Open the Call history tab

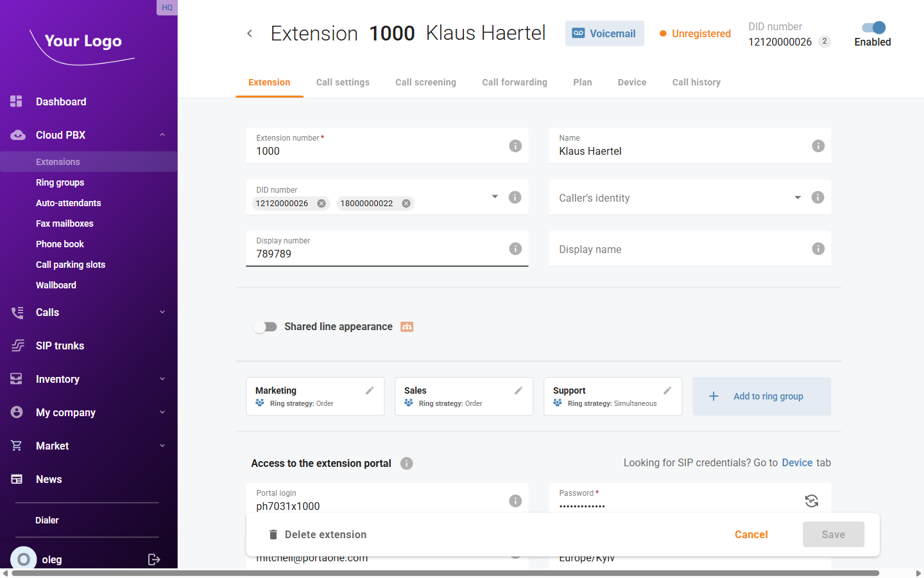coord(696,82)
